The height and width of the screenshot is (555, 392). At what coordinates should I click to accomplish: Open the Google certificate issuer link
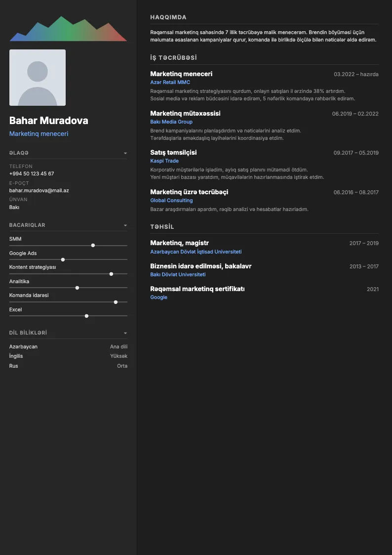pos(158,298)
